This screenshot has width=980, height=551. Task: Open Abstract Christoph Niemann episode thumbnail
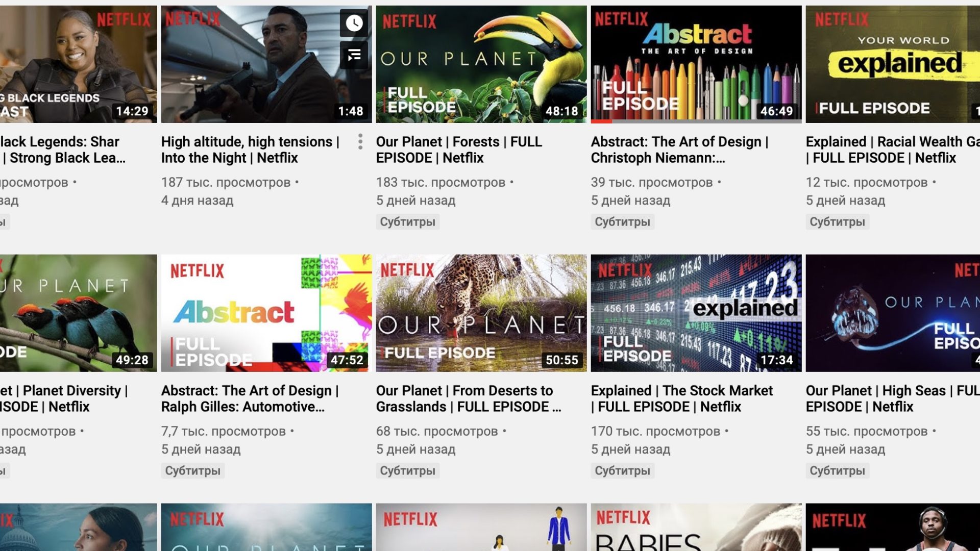tap(696, 64)
